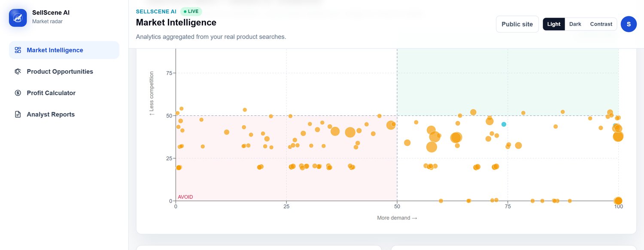Click the Market radar subtitle
The width and height of the screenshot is (644, 250).
click(47, 21)
